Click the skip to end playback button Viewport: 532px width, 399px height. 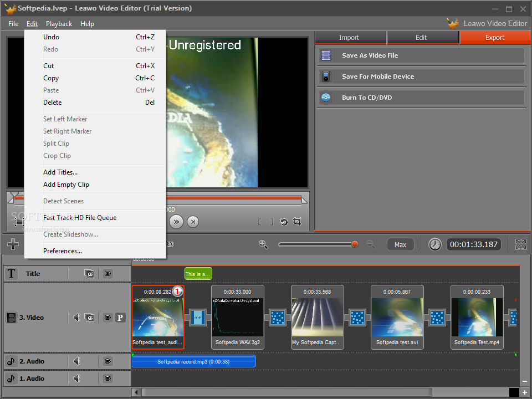[193, 222]
